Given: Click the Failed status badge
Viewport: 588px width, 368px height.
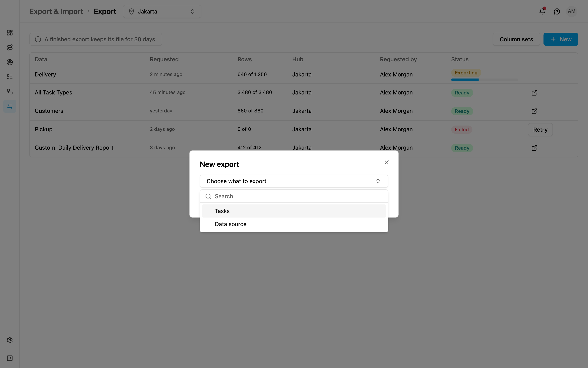Looking at the screenshot, I should coord(462,129).
